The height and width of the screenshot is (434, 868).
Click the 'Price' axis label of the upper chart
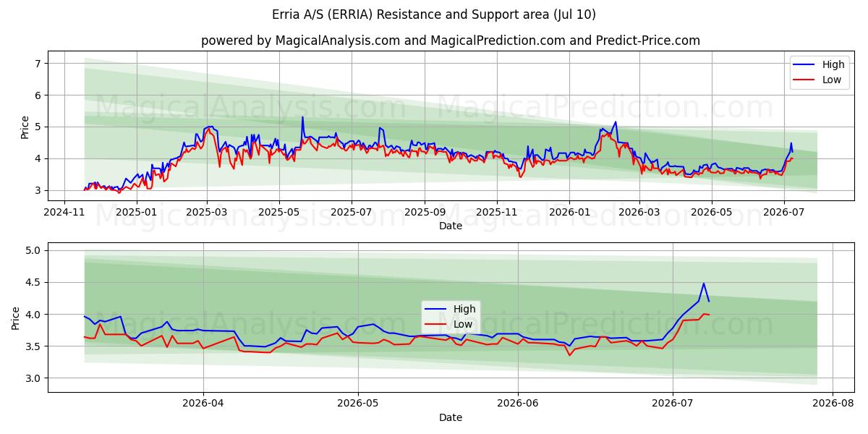tap(25, 127)
